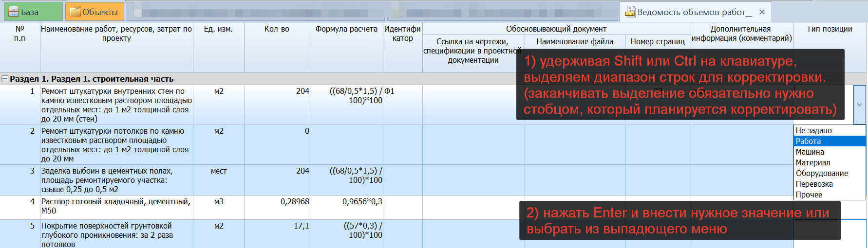Select row 2 Ремонт штукатурки потолков
868x248 pixels.
pos(116,144)
